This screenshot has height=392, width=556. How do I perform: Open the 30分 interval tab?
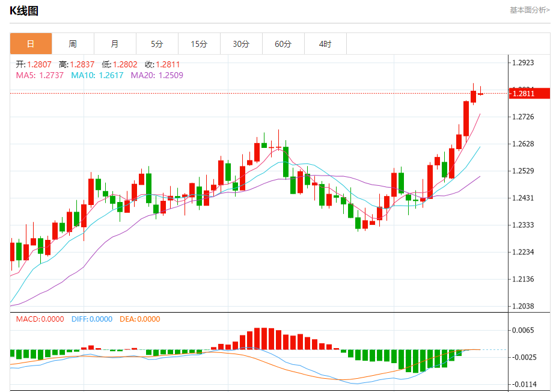click(241, 44)
